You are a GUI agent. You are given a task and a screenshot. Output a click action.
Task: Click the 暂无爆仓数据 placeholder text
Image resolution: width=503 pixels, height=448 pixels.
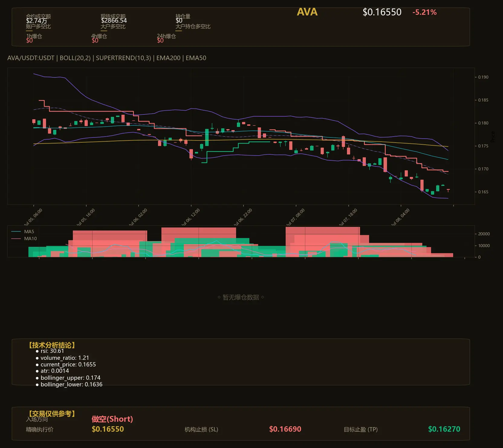pyautogui.click(x=241, y=297)
